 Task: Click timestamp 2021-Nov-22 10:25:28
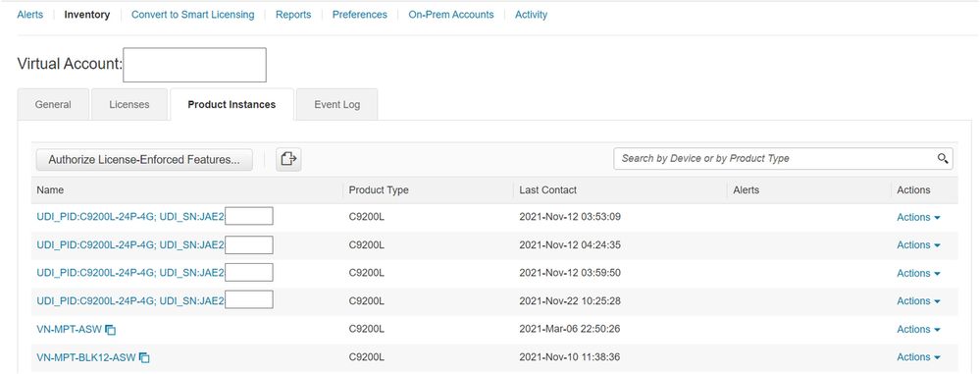click(569, 300)
